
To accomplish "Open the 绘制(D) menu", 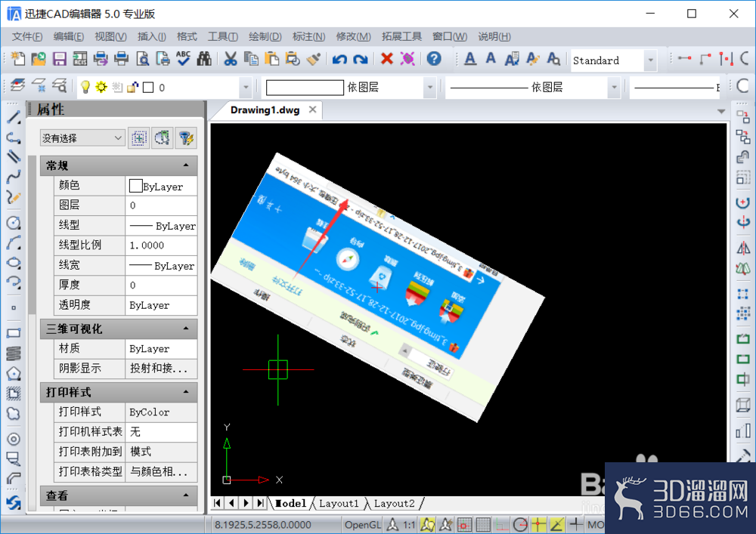I will 265,36.
